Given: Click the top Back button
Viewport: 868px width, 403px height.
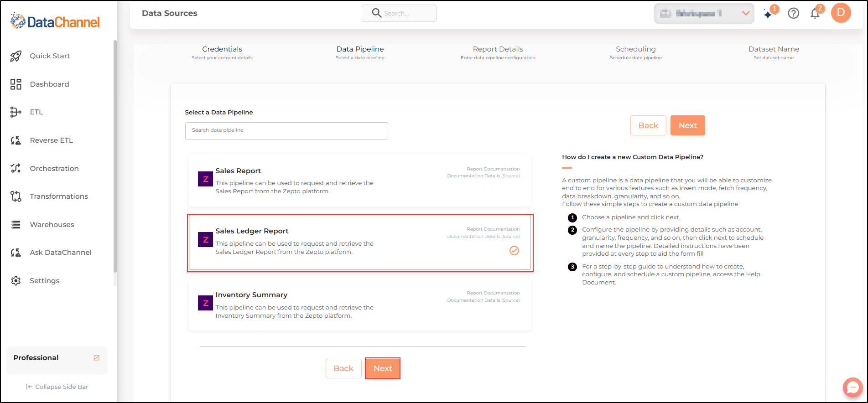Looking at the screenshot, I should point(648,125).
